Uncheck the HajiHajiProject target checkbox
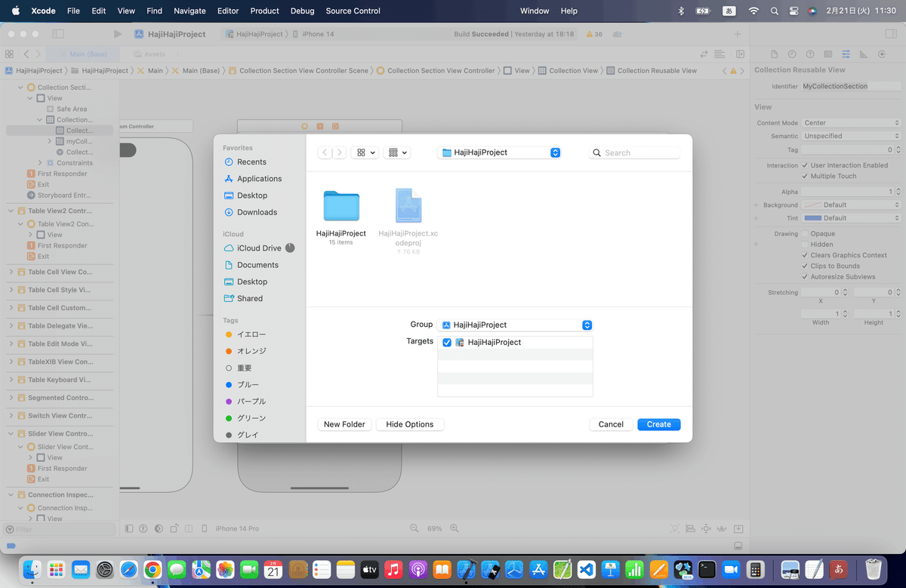 coord(447,343)
